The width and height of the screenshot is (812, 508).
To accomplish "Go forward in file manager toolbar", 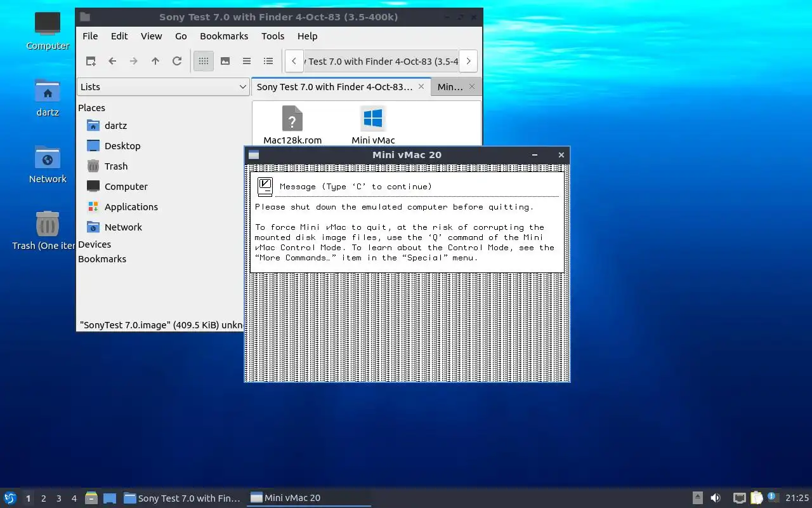I will [x=134, y=62].
